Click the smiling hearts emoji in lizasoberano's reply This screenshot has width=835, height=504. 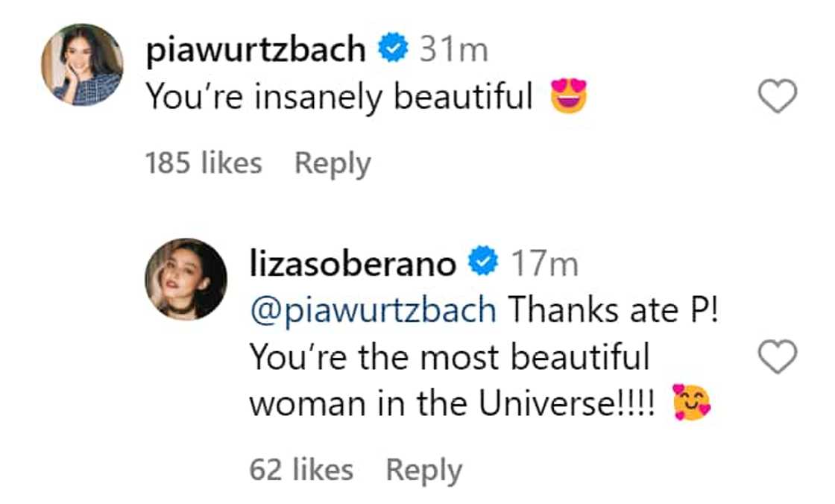[x=691, y=403]
